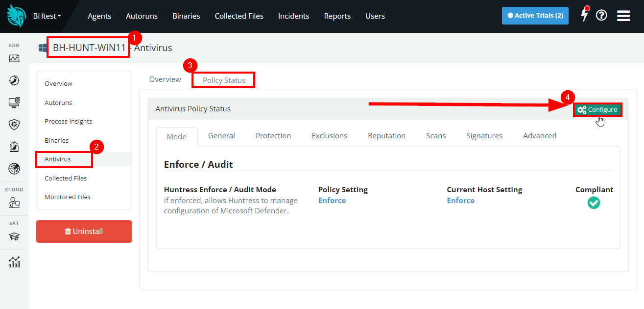Open Collected Files in top navigation
The image size is (644, 309).
click(x=239, y=16)
